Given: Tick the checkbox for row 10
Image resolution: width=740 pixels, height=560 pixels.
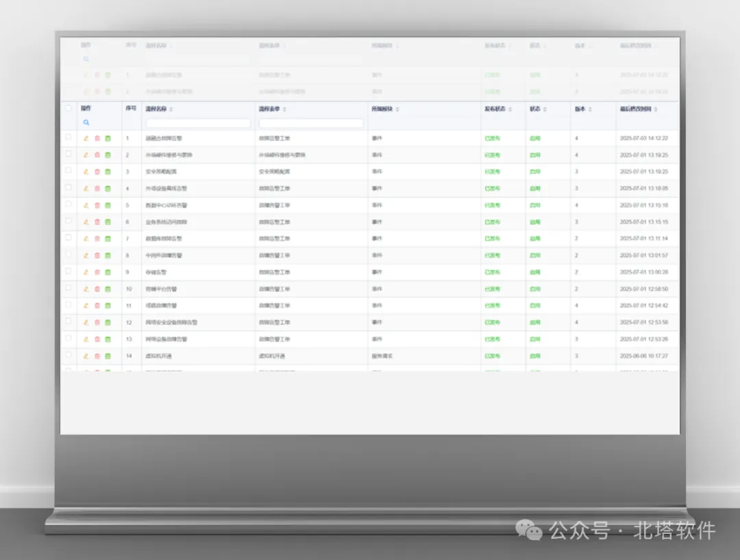Looking at the screenshot, I should point(69,288).
